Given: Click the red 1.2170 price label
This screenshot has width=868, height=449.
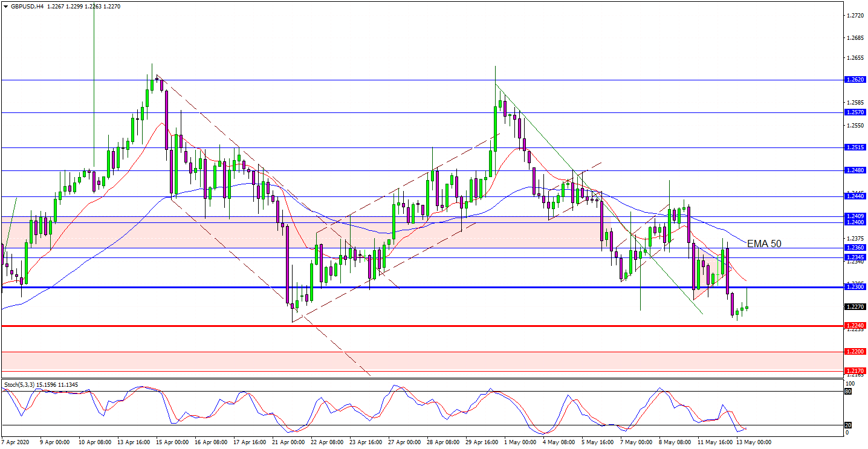Looking at the screenshot, I should (x=854, y=371).
